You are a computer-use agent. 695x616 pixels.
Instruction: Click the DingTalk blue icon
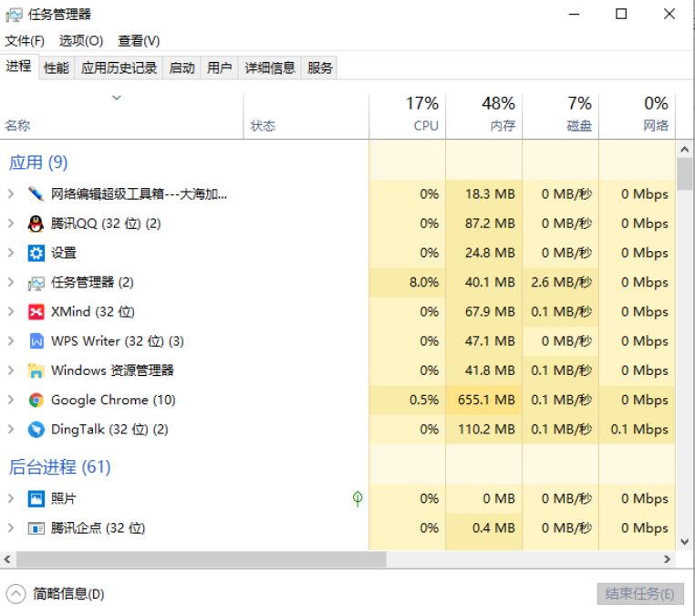[x=36, y=429]
